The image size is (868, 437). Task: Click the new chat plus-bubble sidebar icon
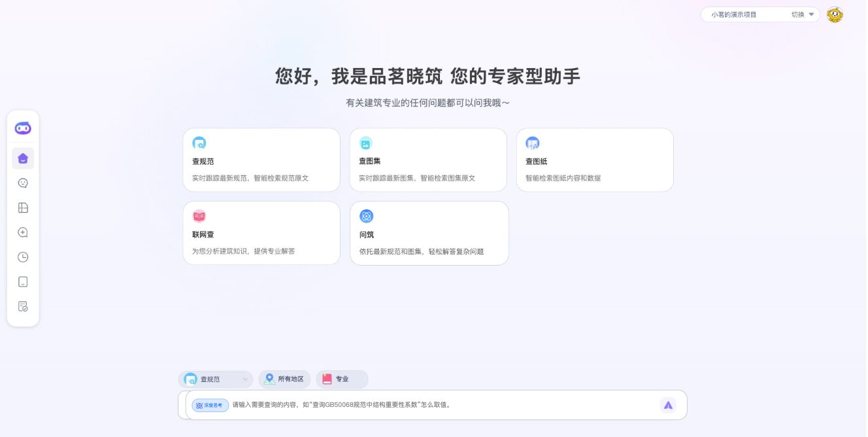[23, 232]
